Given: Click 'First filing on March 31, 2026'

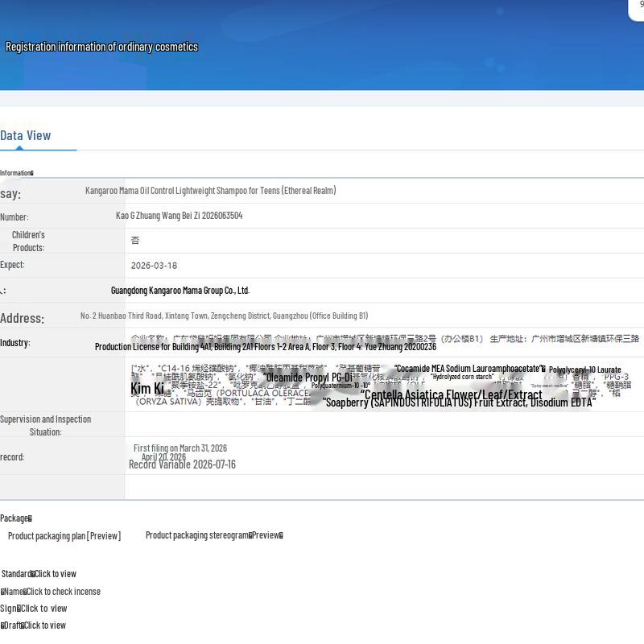Looking at the screenshot, I should (180, 448).
